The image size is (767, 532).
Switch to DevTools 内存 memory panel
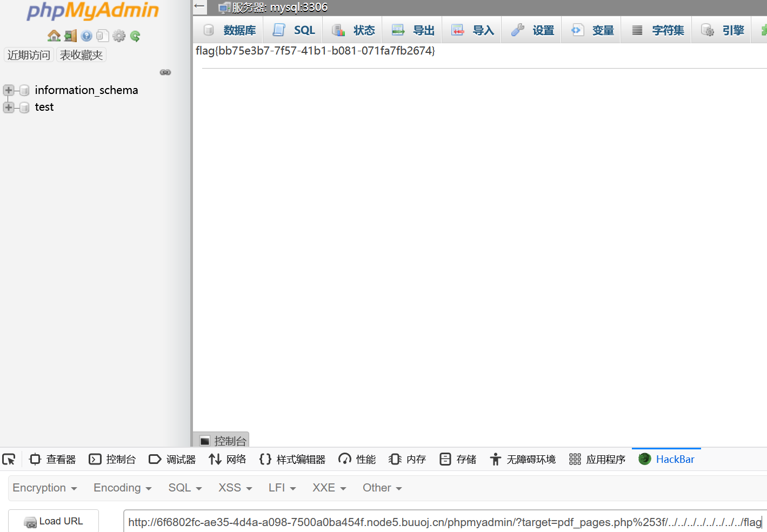(408, 459)
